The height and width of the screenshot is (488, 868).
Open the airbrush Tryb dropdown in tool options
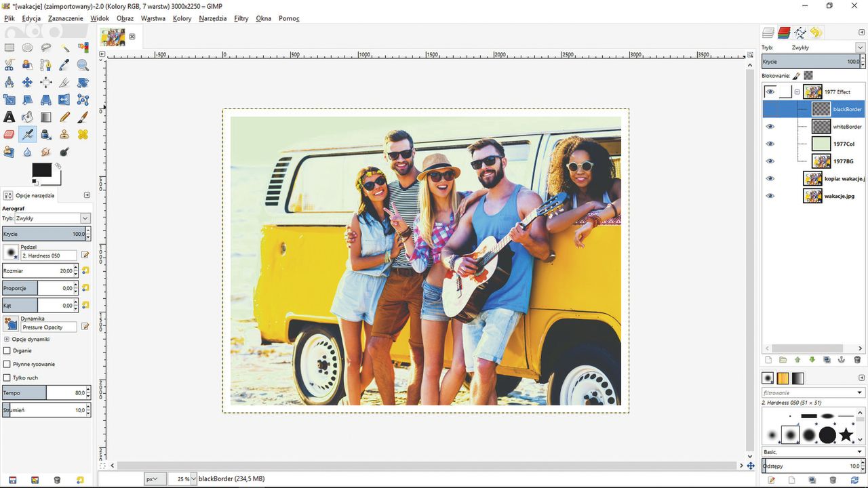coord(85,218)
